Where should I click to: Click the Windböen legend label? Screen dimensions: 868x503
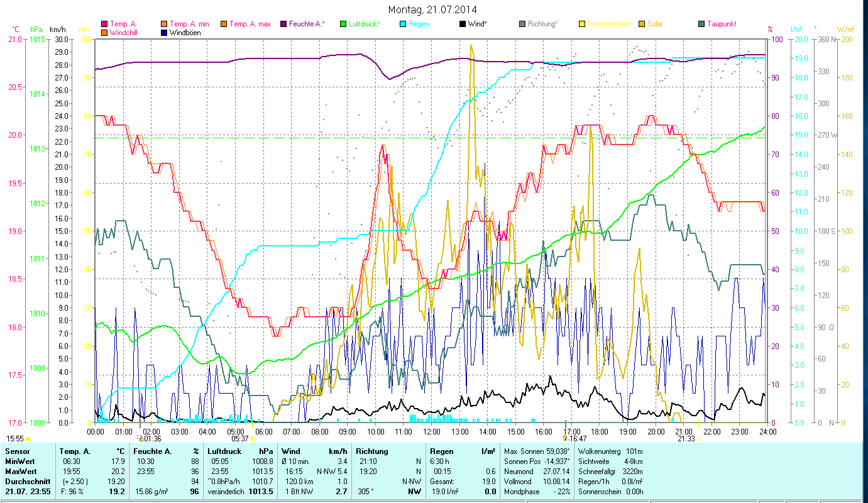(185, 33)
